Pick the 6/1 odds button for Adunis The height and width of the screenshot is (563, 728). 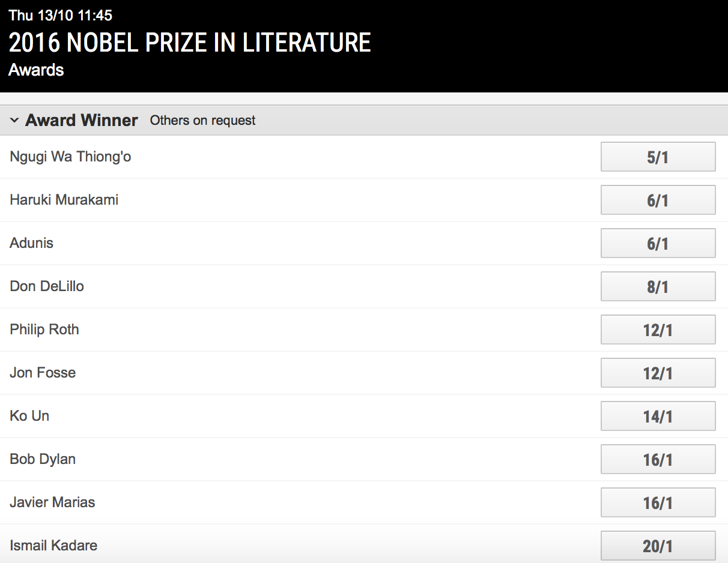click(658, 244)
